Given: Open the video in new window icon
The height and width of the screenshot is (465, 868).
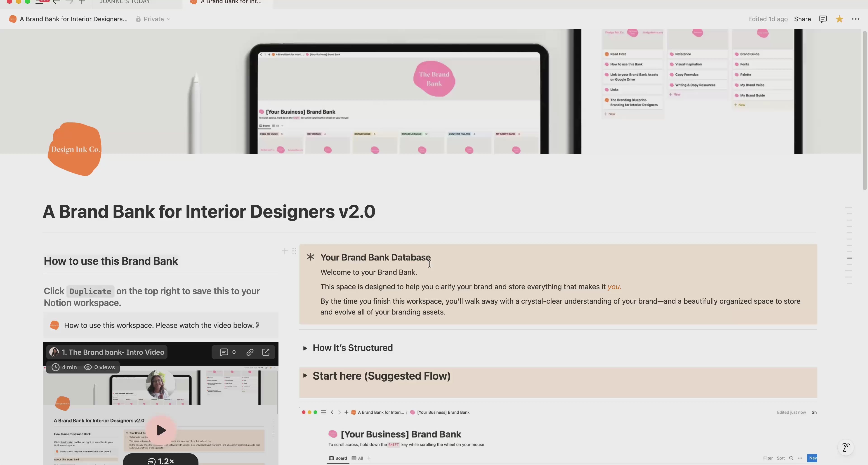Looking at the screenshot, I should click(266, 352).
